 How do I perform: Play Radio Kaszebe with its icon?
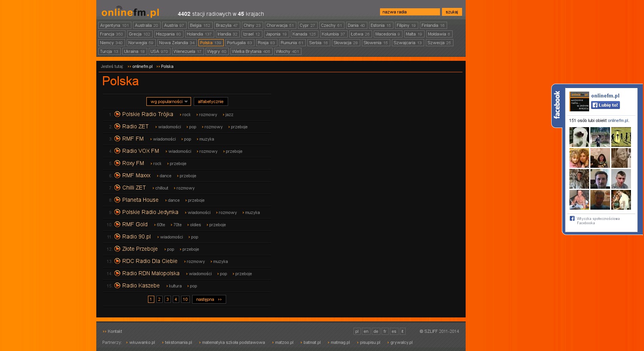(x=117, y=285)
